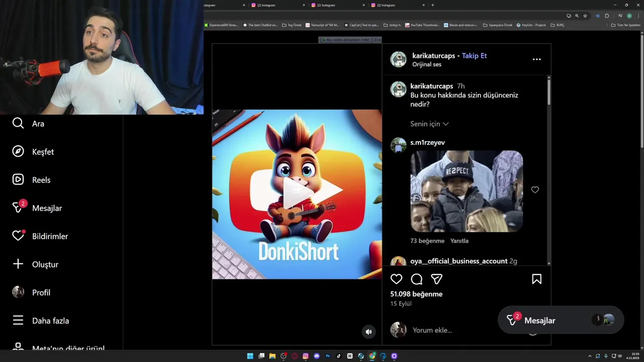Like s.m1rzeyev's comment heart
Image resolution: width=644 pixels, height=362 pixels.
click(535, 190)
